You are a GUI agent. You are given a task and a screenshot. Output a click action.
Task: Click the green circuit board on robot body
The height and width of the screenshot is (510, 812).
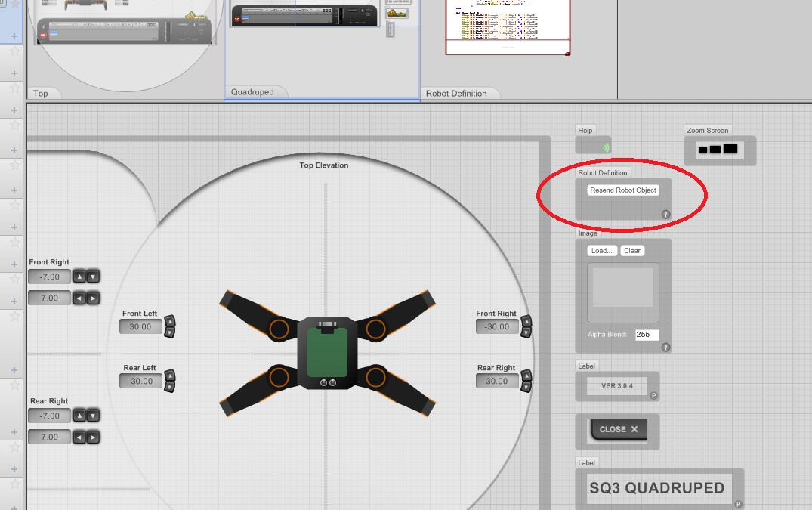click(x=327, y=352)
